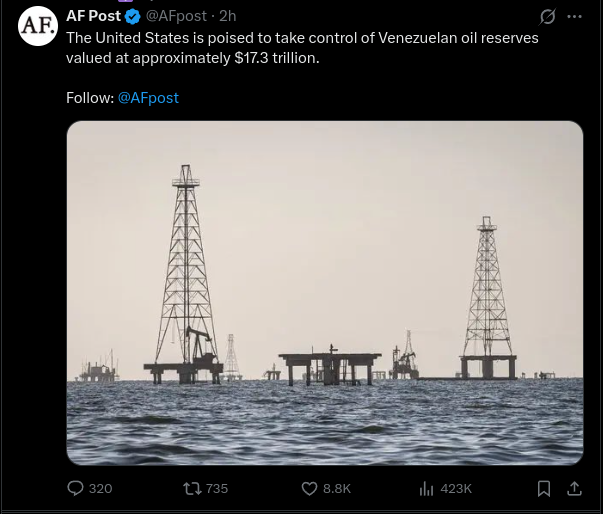Click the AF Post profile avatar

37,26
